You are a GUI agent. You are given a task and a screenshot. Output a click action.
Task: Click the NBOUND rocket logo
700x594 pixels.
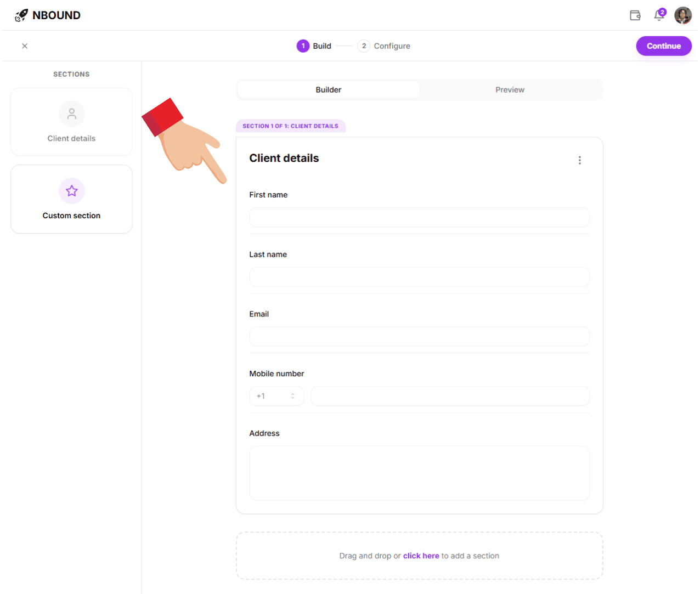21,15
